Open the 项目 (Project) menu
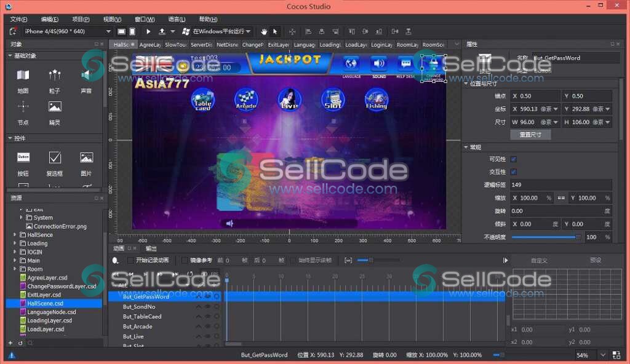The width and height of the screenshot is (630, 364). click(81, 19)
